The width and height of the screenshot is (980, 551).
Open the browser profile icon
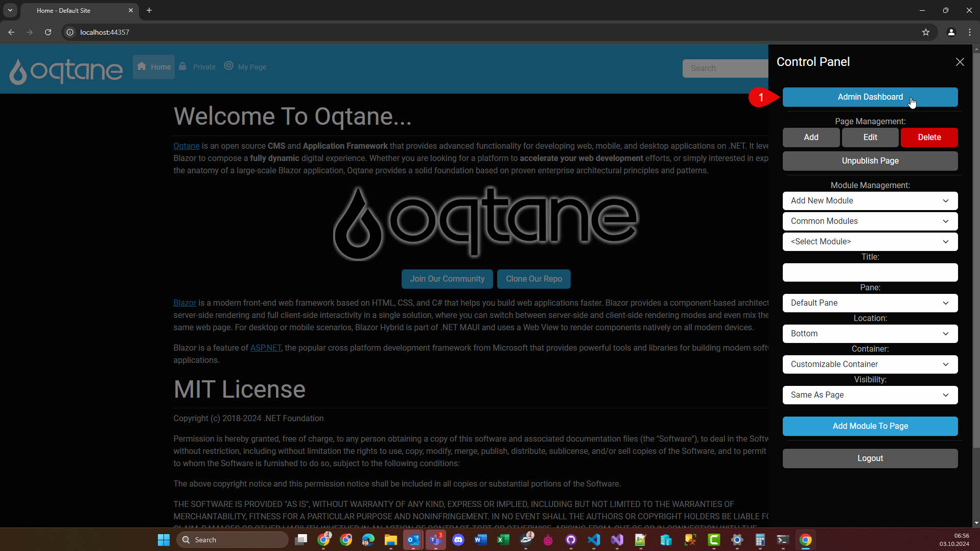pos(951,32)
